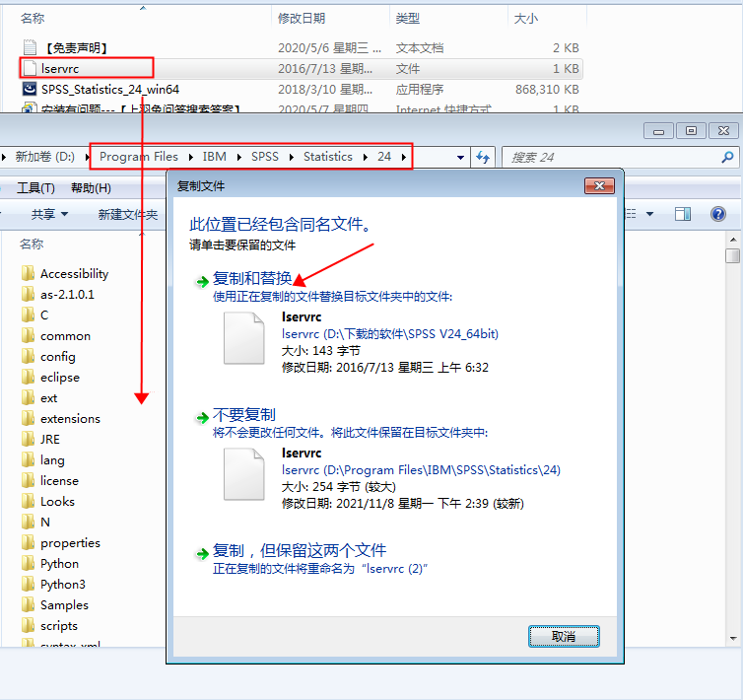Click the 取消 button
Viewport: 743px width, 700px height.
[564, 636]
